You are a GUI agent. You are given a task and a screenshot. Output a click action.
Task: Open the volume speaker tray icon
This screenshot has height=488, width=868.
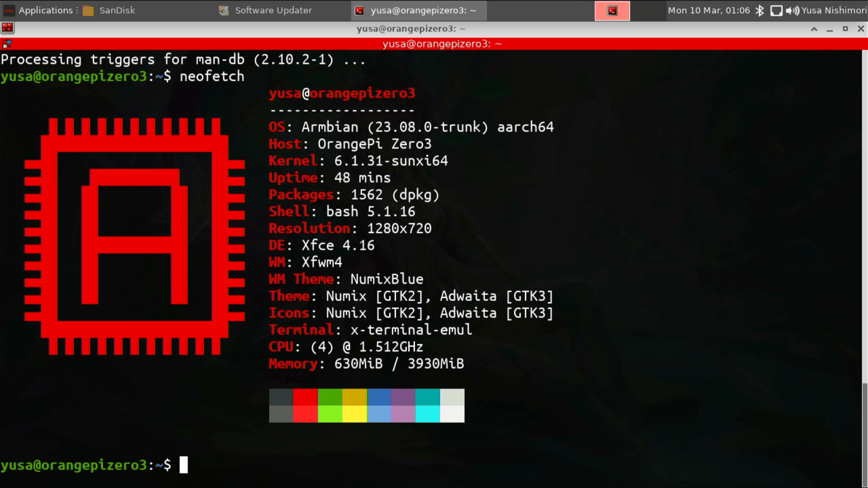click(x=792, y=10)
